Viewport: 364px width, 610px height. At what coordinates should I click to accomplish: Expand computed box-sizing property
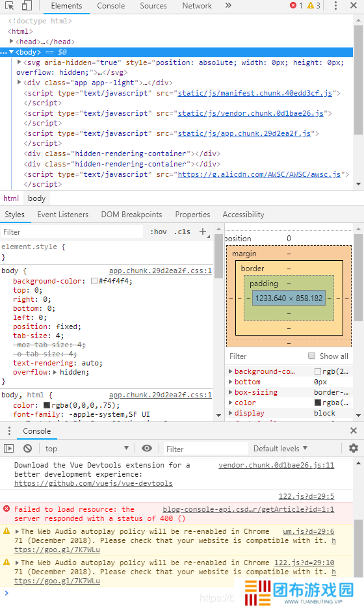231,393
